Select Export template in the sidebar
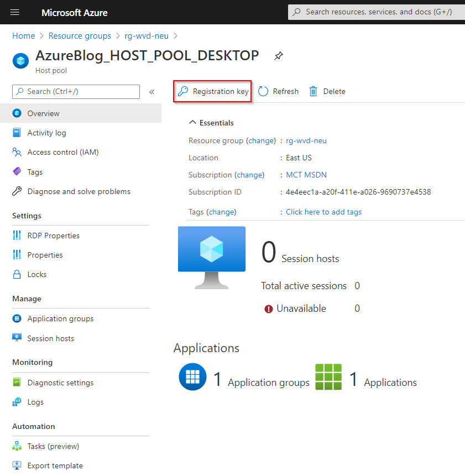This screenshot has width=465, height=476. coord(55,465)
